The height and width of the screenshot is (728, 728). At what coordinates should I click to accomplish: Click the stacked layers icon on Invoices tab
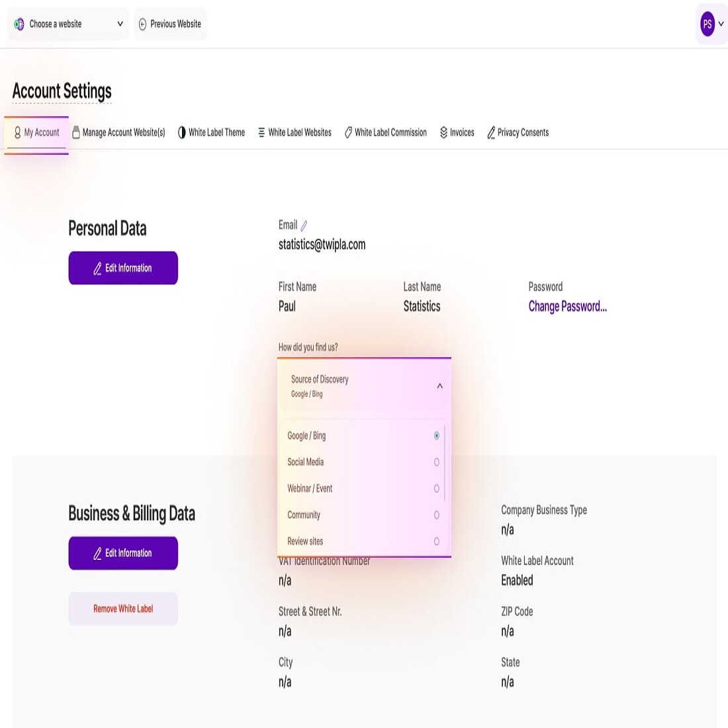point(444,132)
